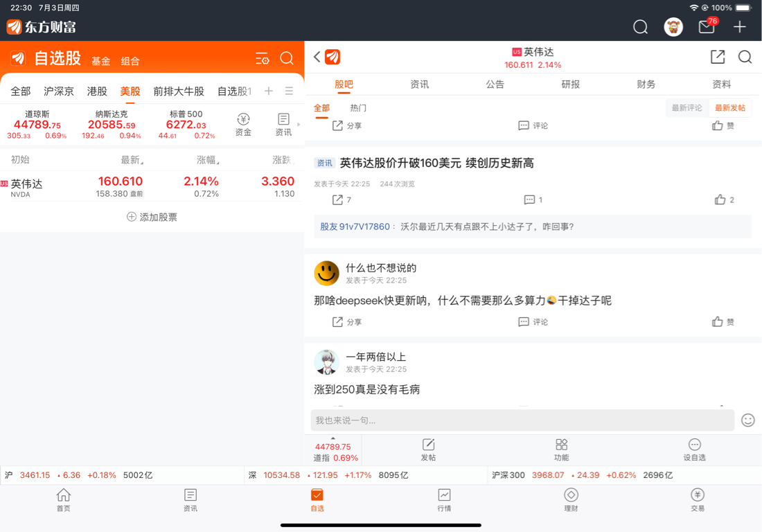Switch sorting to 最新评论
Viewport: 762px width, 532px height.
(686, 108)
